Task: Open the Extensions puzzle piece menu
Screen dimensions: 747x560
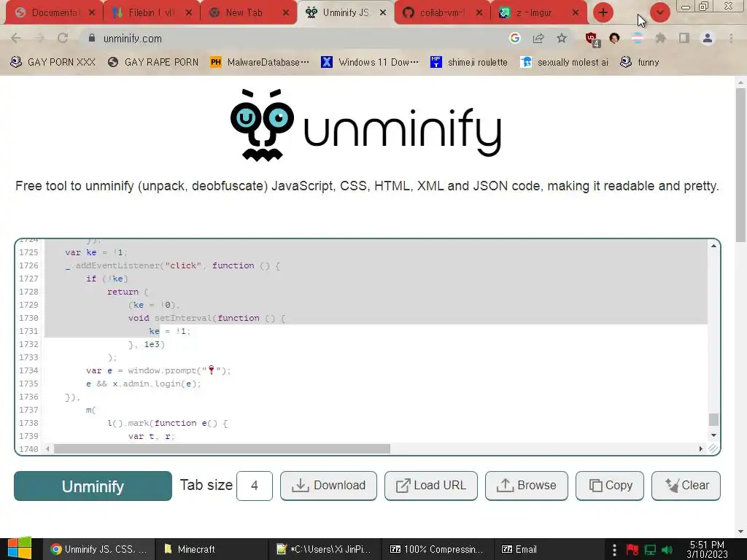Action: pos(661,38)
